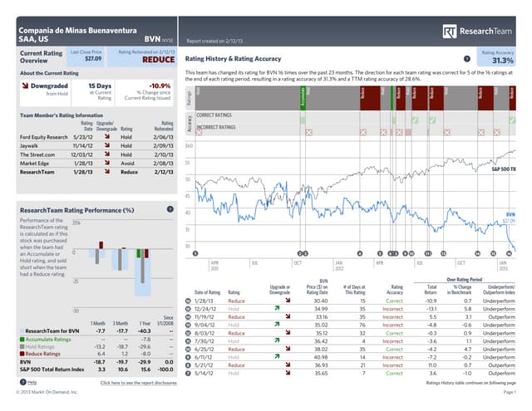Click numbered circle icon beside 1/28/13 date
The image size is (532, 411).
tap(189, 301)
